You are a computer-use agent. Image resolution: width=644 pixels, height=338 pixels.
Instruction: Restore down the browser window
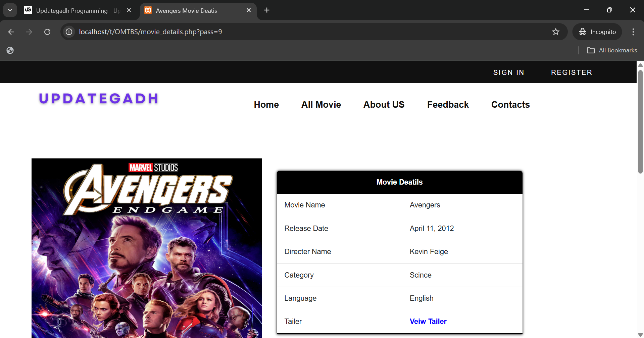point(609,10)
